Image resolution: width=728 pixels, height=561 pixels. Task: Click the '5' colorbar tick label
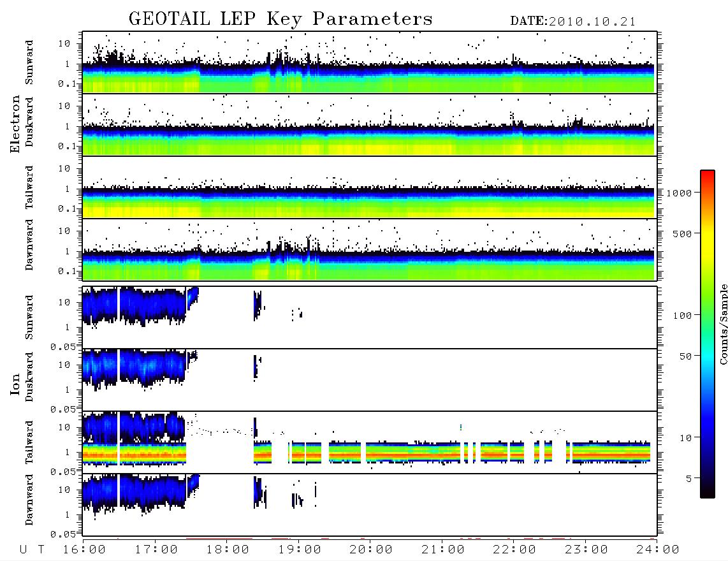(689, 479)
